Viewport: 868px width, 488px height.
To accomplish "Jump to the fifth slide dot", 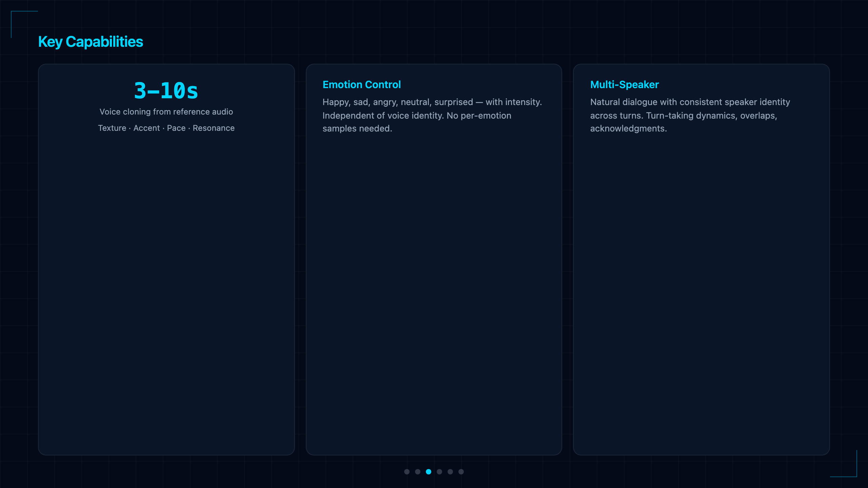I will click(x=450, y=472).
